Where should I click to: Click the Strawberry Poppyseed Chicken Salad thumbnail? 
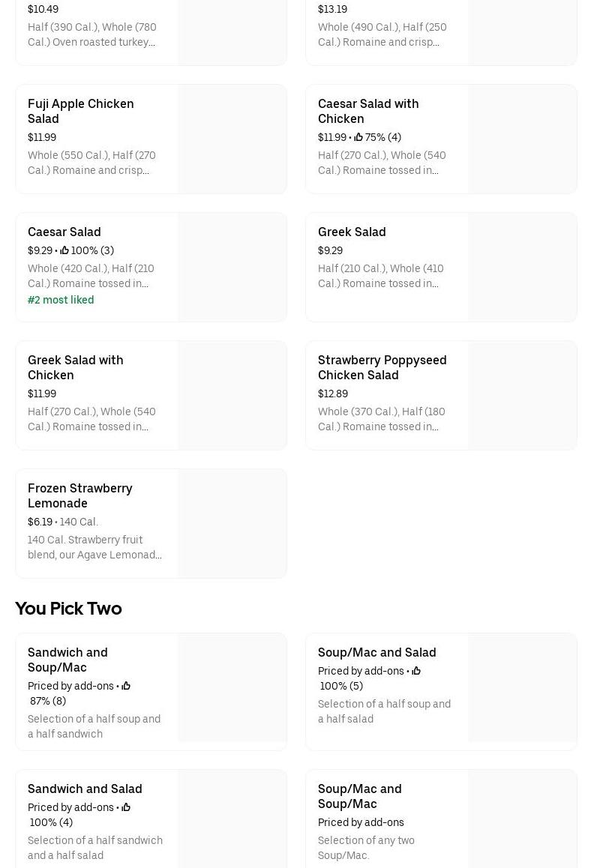[522, 396]
